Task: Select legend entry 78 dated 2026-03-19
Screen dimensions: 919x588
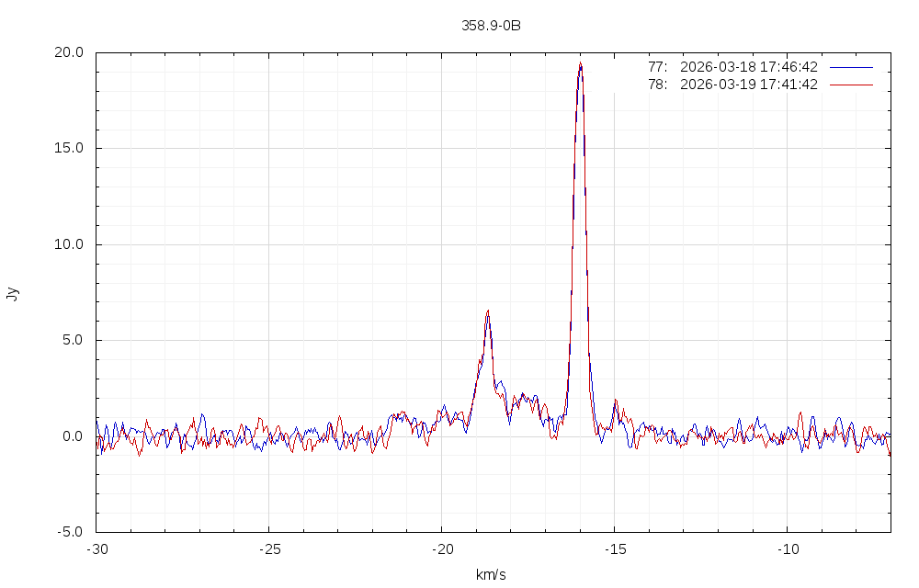Action: 732,85
